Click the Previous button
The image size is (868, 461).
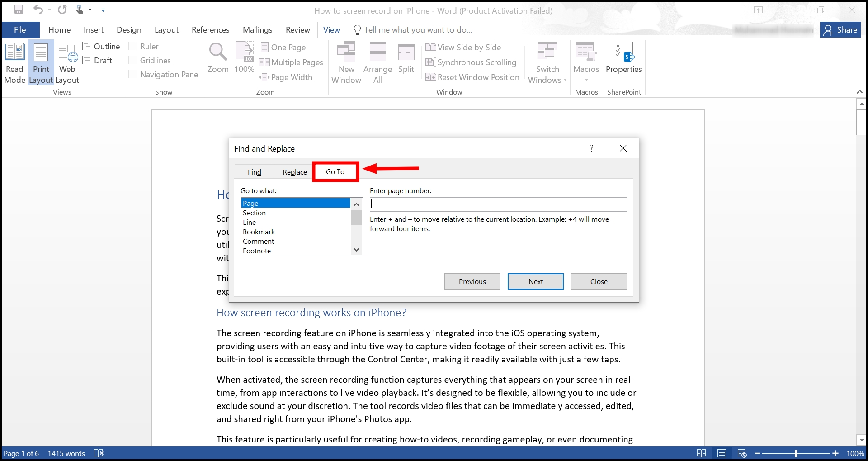click(x=472, y=281)
